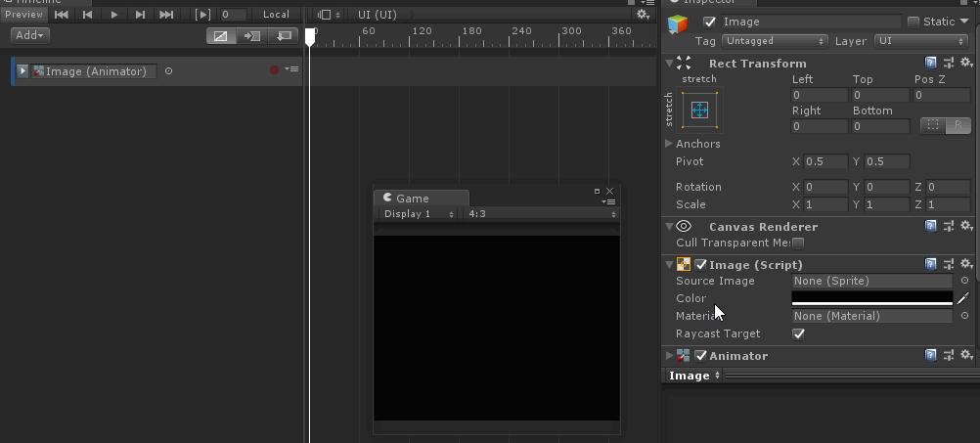Open Rect Transform help reference icon
Screen dimensions: 980x443
point(931,63)
